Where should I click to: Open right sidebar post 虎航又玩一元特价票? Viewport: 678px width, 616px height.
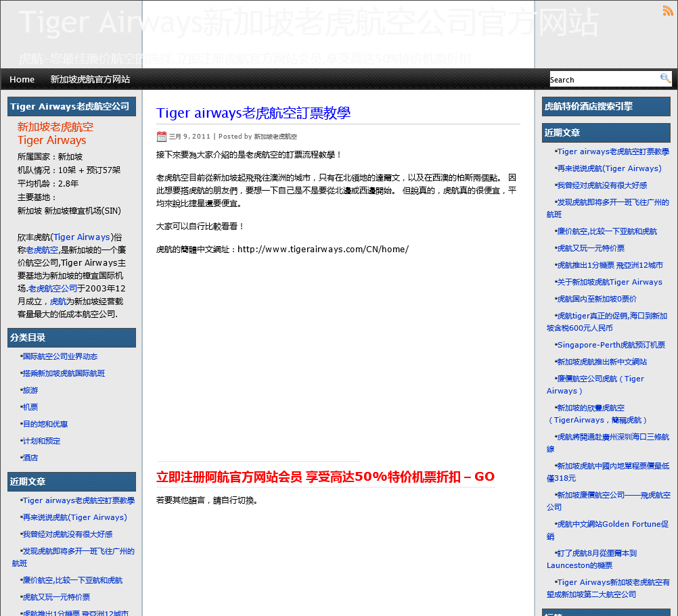[x=591, y=248]
